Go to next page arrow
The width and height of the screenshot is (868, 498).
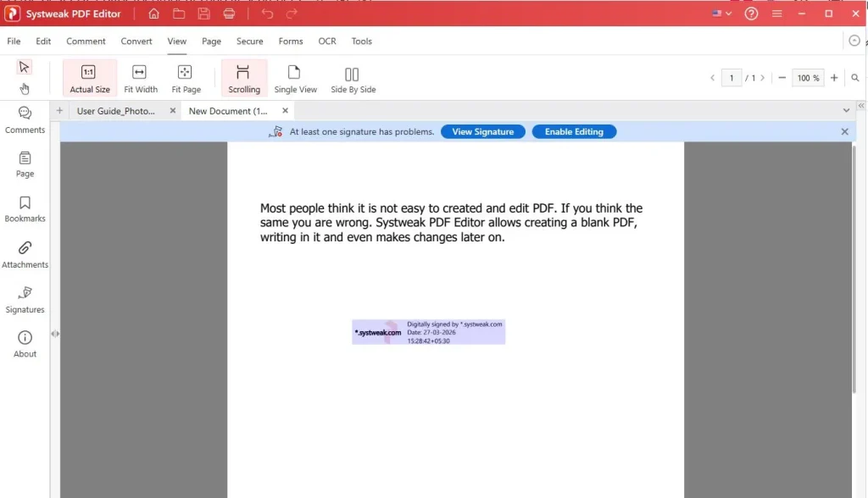click(762, 78)
